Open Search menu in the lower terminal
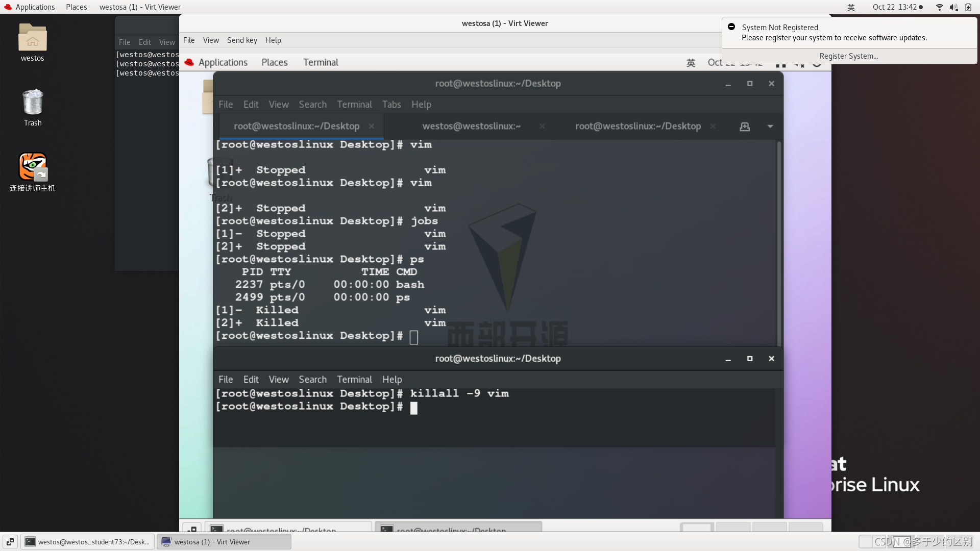 point(312,380)
